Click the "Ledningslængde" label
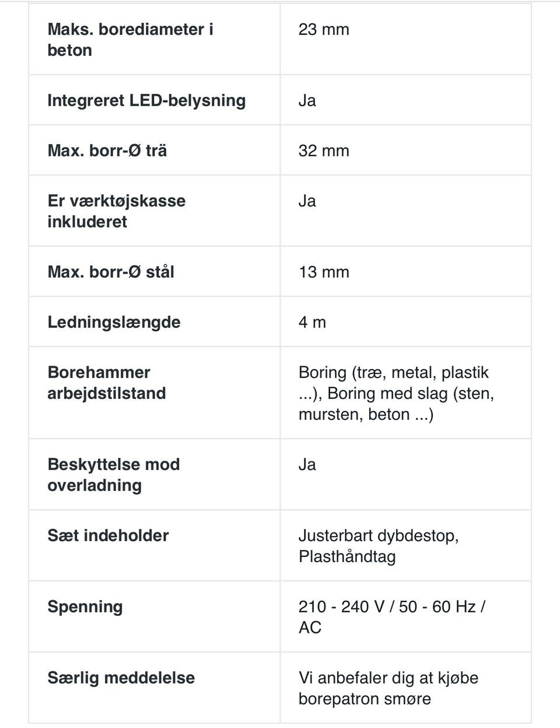 [x=114, y=322]
